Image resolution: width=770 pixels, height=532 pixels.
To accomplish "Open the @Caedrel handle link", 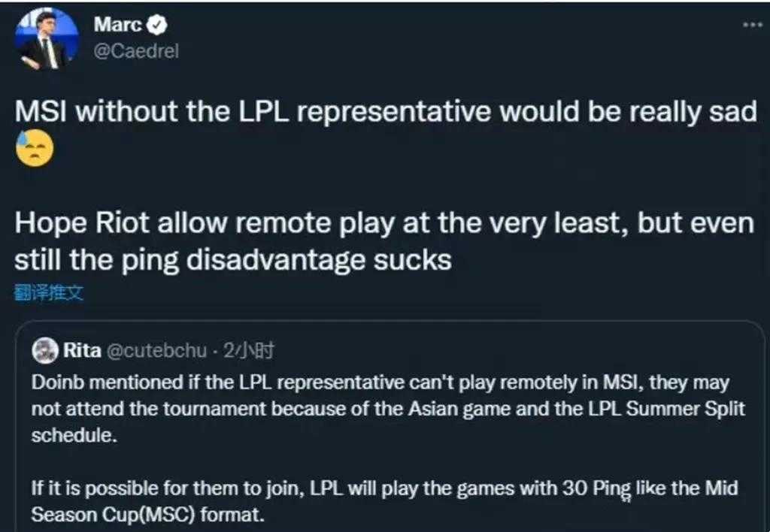I will coord(136,51).
